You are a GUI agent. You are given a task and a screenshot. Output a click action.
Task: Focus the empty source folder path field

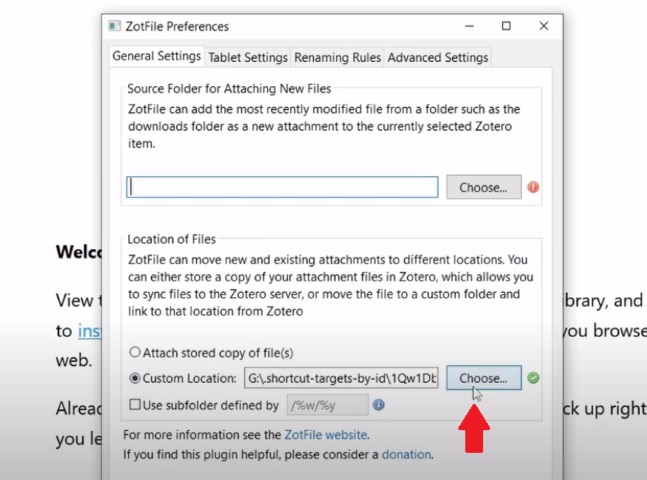282,187
